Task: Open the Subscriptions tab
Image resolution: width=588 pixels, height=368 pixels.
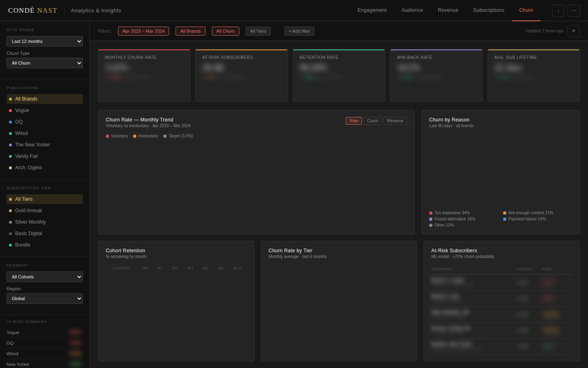Action: (x=489, y=10)
